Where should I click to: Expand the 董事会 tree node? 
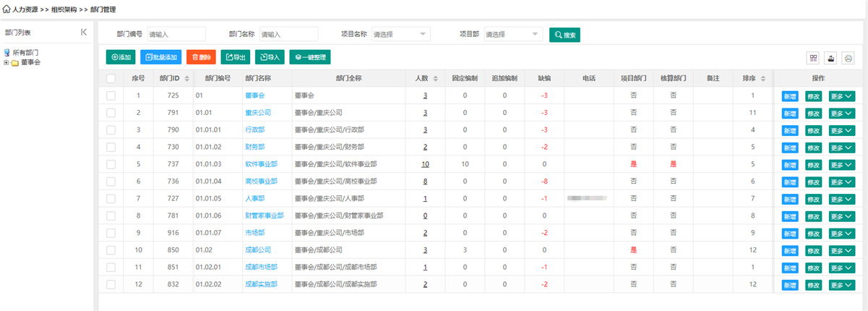(x=7, y=62)
